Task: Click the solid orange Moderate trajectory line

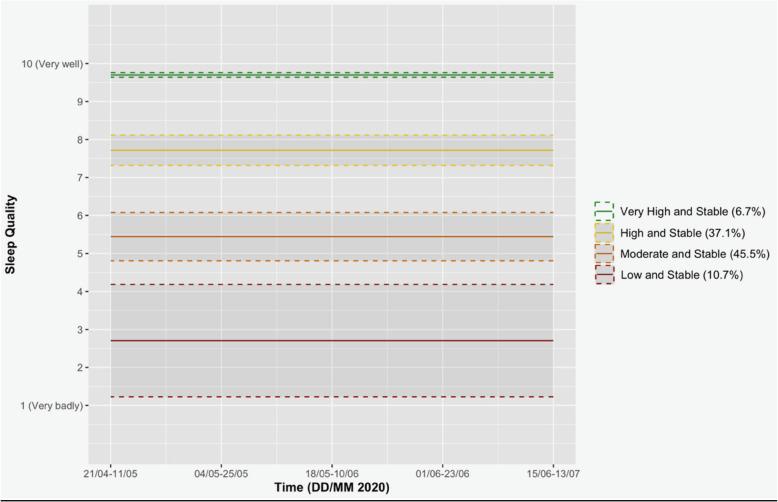Action: (332, 237)
